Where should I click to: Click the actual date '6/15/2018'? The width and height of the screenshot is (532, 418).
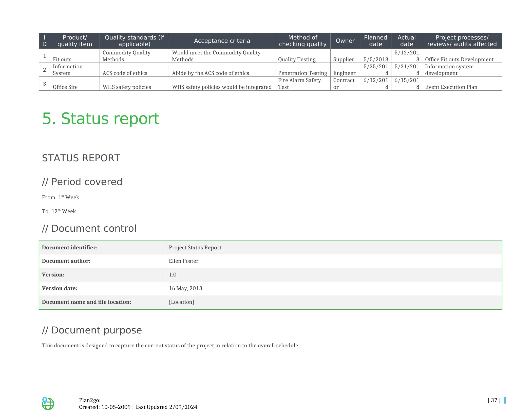(407, 84)
